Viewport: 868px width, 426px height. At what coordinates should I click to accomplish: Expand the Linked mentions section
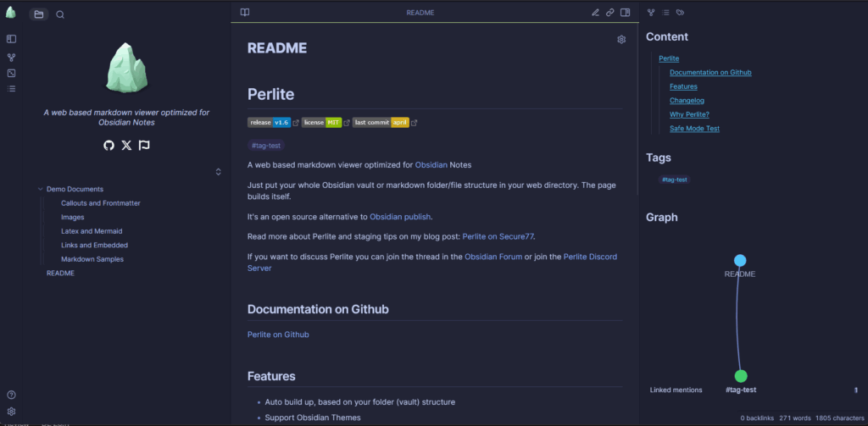(x=676, y=390)
